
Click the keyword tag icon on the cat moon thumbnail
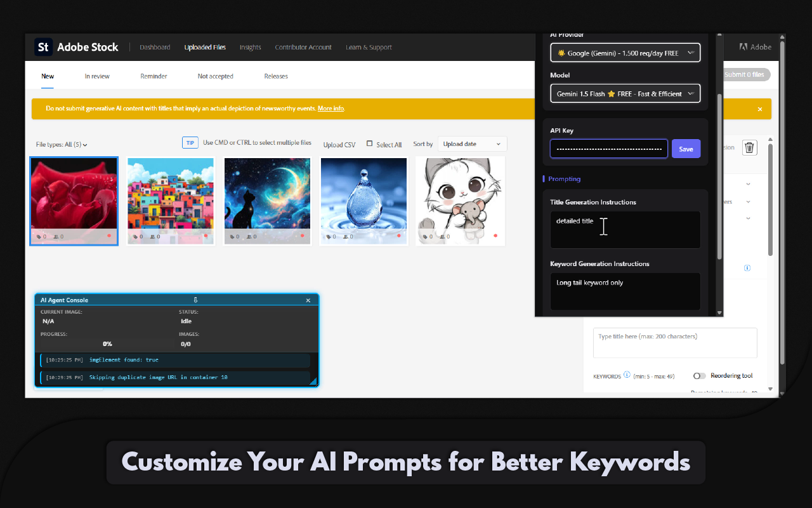coord(232,237)
